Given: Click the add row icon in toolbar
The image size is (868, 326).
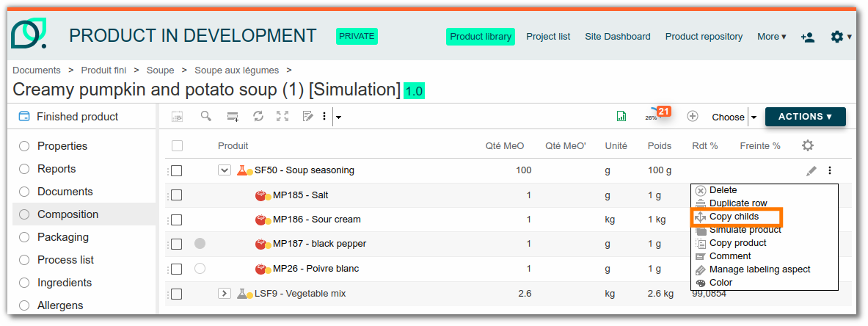Looking at the screenshot, I should (x=233, y=116).
